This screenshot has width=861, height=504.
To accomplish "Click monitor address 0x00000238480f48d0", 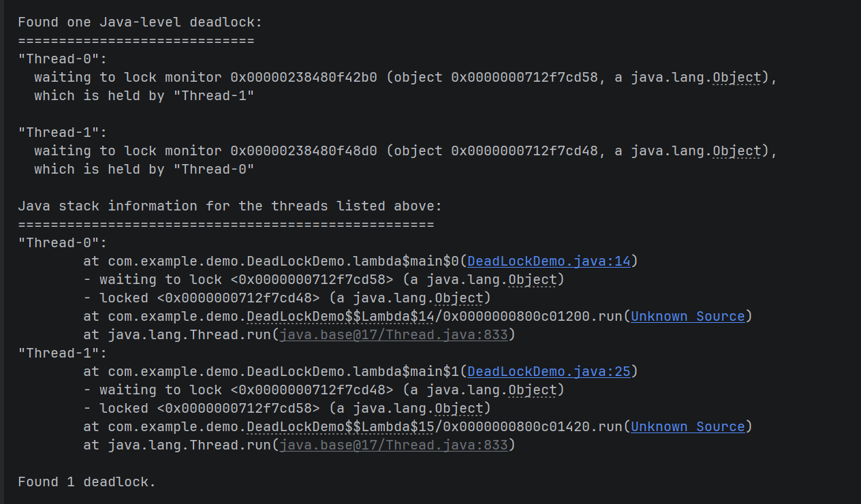I will [x=303, y=151].
